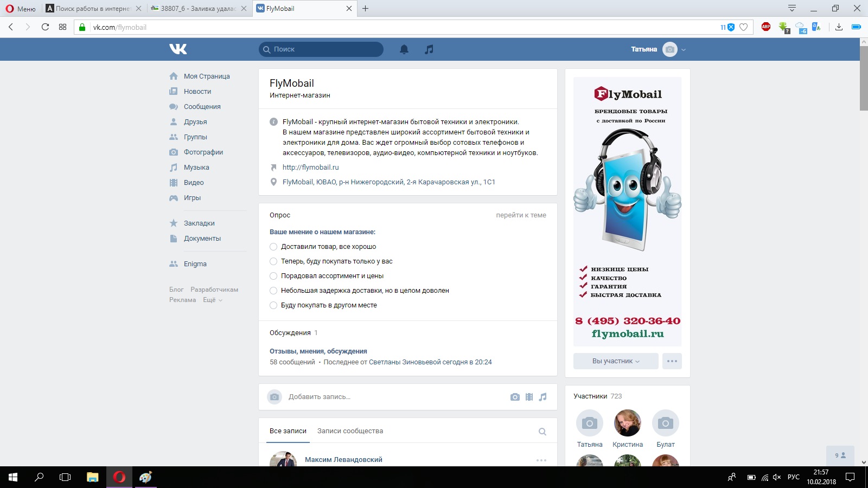Open Максим Левандовский profile name
The height and width of the screenshot is (488, 868).
tap(343, 460)
